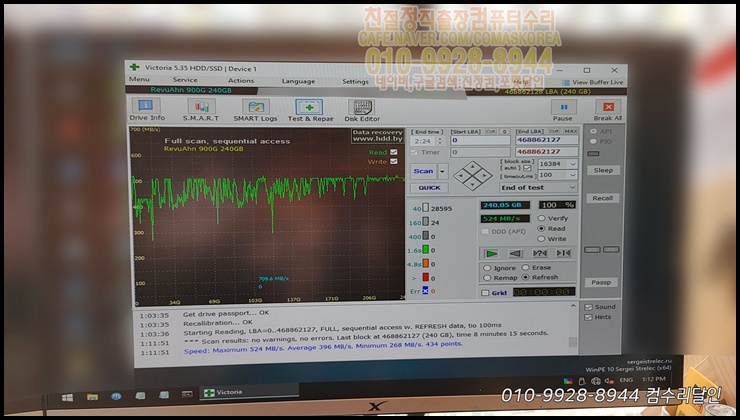Click the right arrow in navigation diamond
The height and width of the screenshot is (420, 740).
484,176
